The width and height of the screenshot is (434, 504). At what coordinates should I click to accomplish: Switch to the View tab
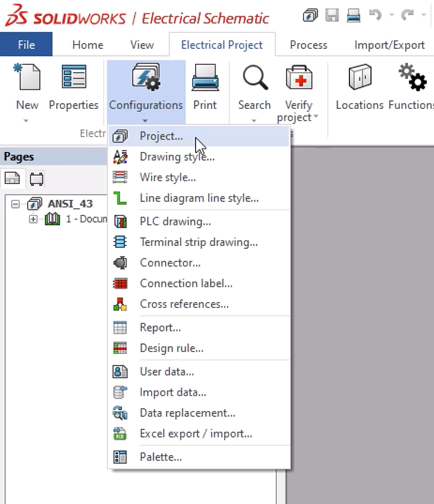[x=142, y=44]
